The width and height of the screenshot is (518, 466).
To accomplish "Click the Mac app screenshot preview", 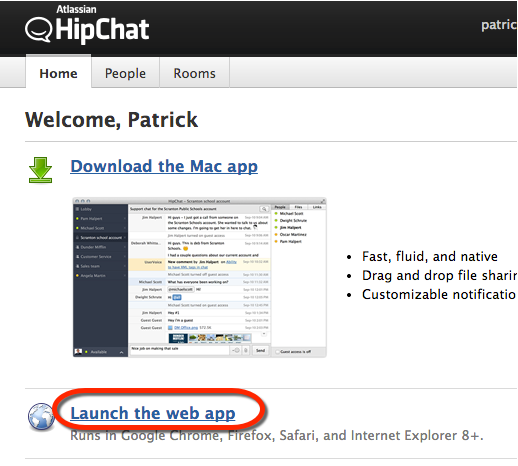I will [199, 277].
